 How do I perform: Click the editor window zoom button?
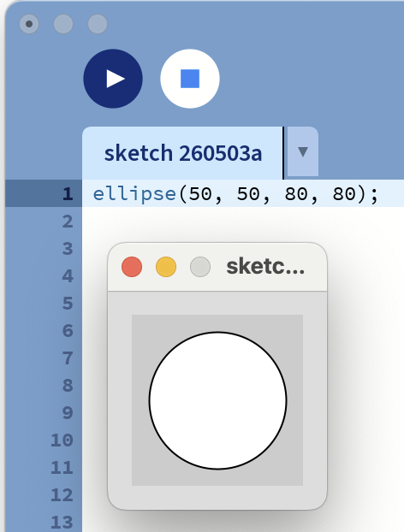point(98,24)
